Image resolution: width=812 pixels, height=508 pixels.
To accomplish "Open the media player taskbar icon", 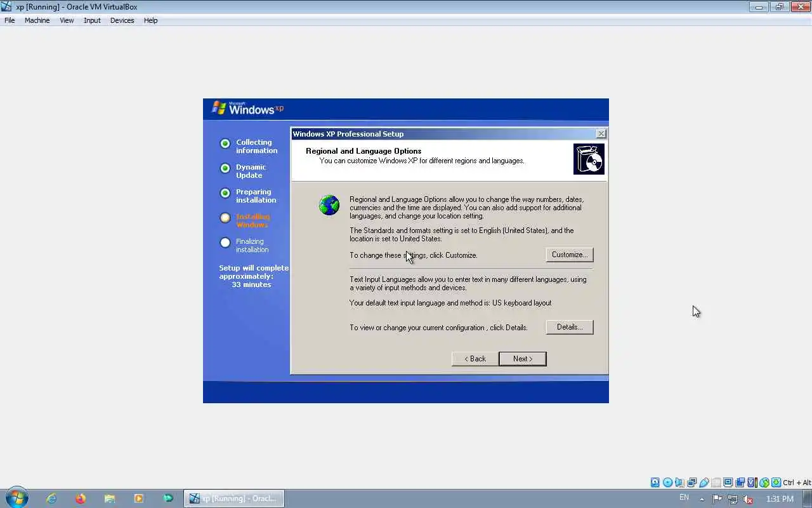I will coord(139,498).
